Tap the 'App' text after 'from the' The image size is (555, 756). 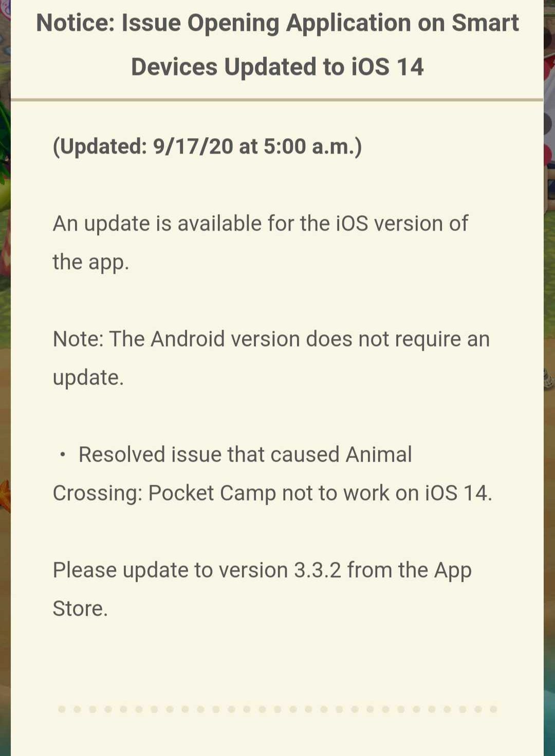click(x=453, y=571)
